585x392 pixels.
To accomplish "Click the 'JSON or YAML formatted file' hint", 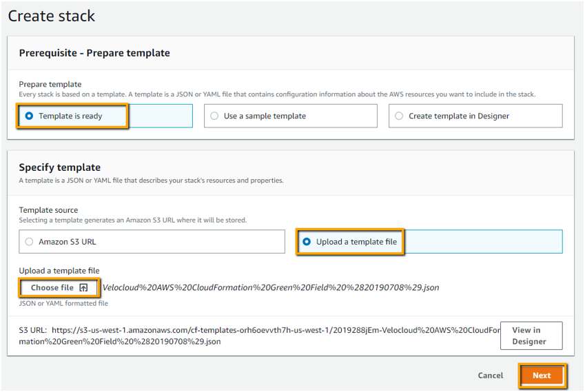I will [63, 303].
